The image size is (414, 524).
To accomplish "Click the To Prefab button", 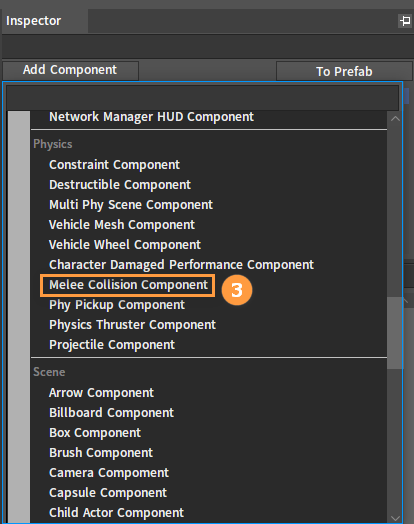I will [x=344, y=71].
